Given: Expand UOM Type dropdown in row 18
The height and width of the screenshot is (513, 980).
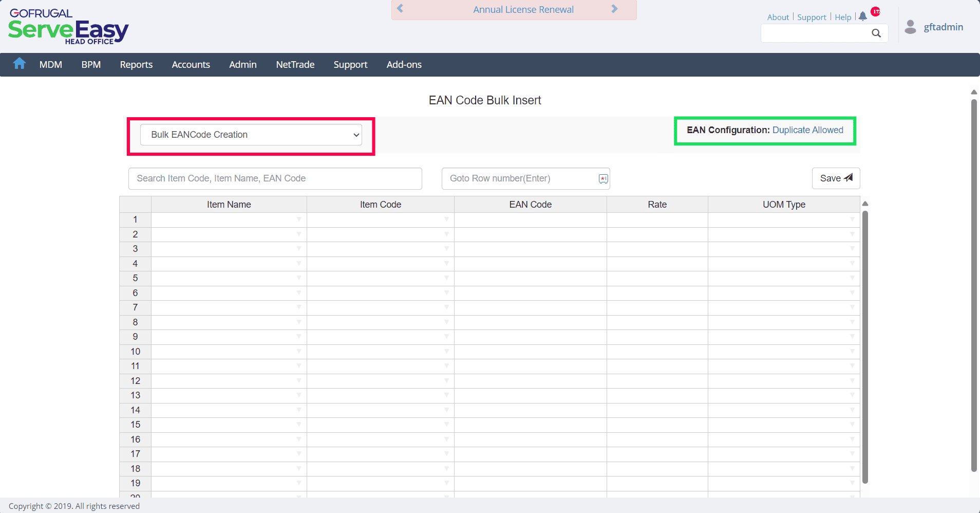Looking at the screenshot, I should [852, 469].
